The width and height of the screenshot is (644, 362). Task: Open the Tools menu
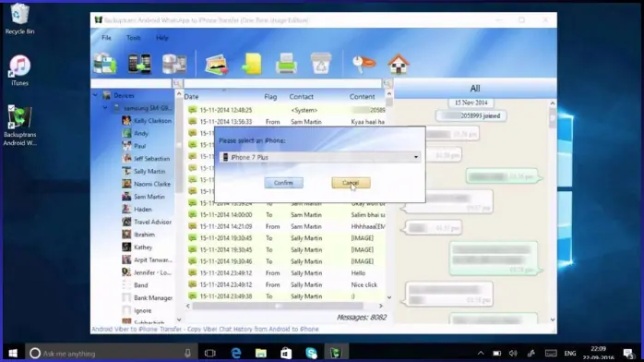pos(134,38)
